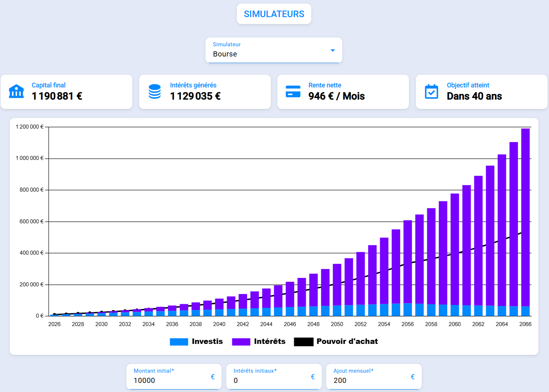Toggle the Pouvoir d'achat legend entry

click(x=336, y=342)
